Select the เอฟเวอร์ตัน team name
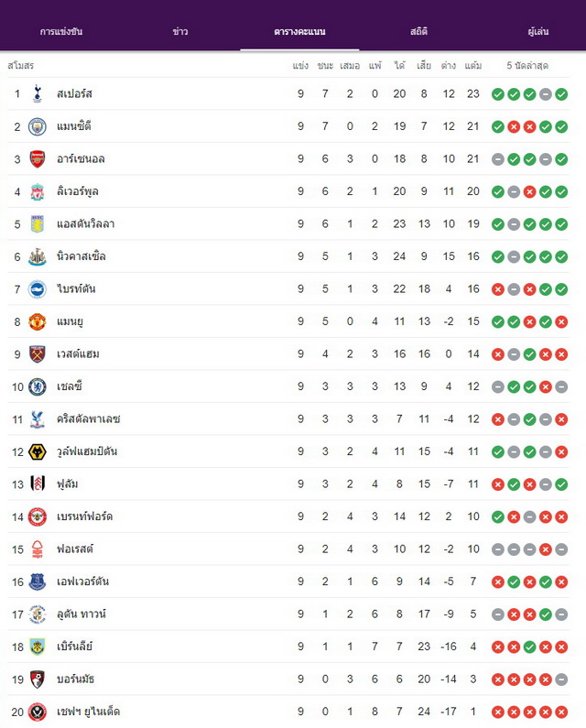The width and height of the screenshot is (586, 728). tap(82, 581)
